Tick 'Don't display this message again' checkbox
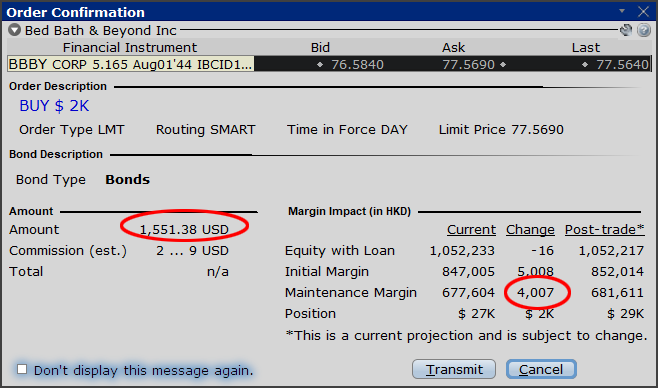 22,369
